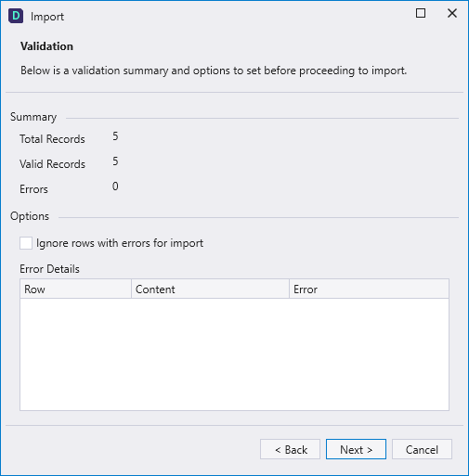The image size is (469, 476).
Task: Click the Error column header
Action: click(369, 289)
